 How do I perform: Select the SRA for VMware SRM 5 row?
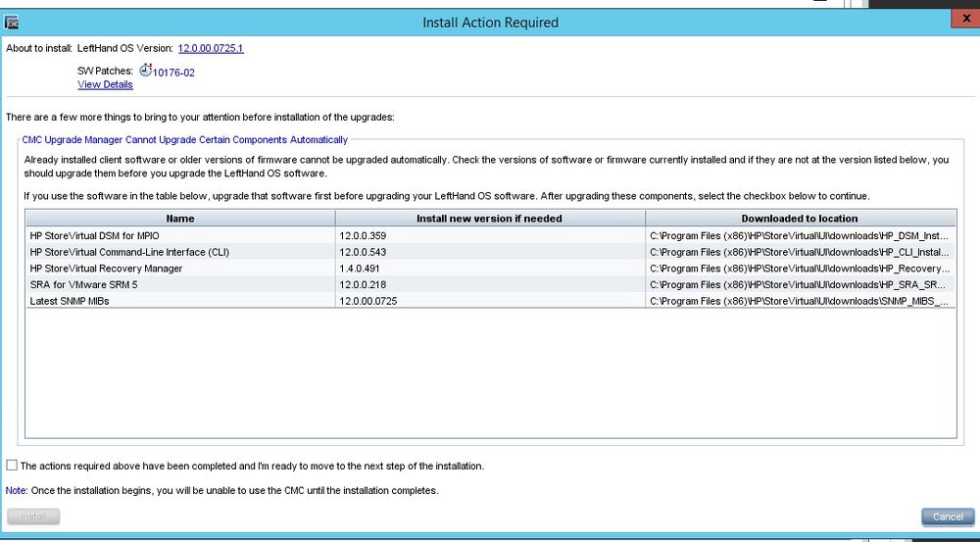point(491,284)
